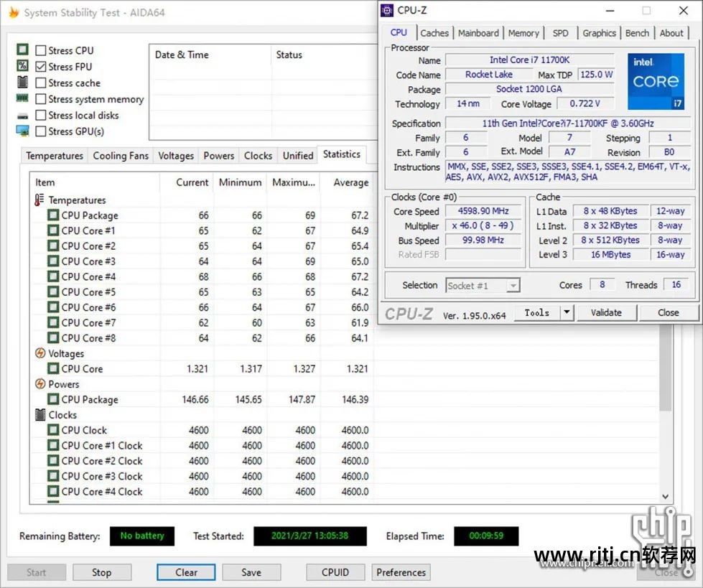Click the Save button
The image size is (703, 588).
tap(251, 572)
